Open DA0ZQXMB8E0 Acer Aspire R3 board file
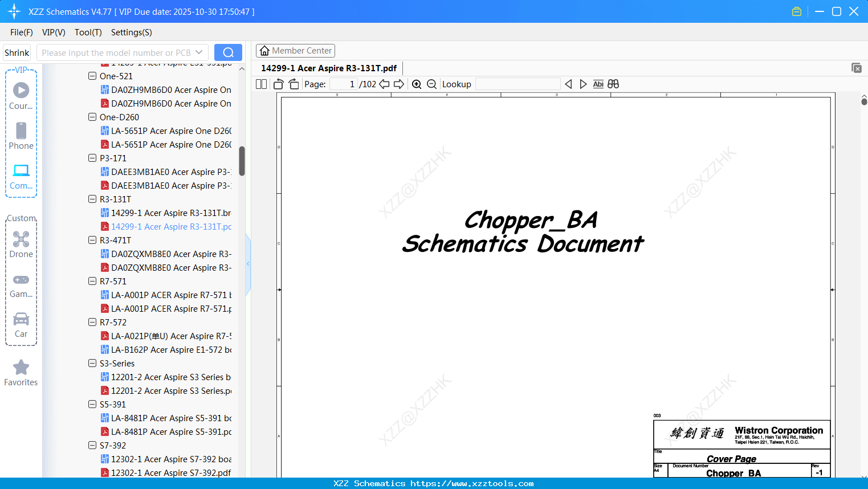This screenshot has height=489, width=868. 166,254
